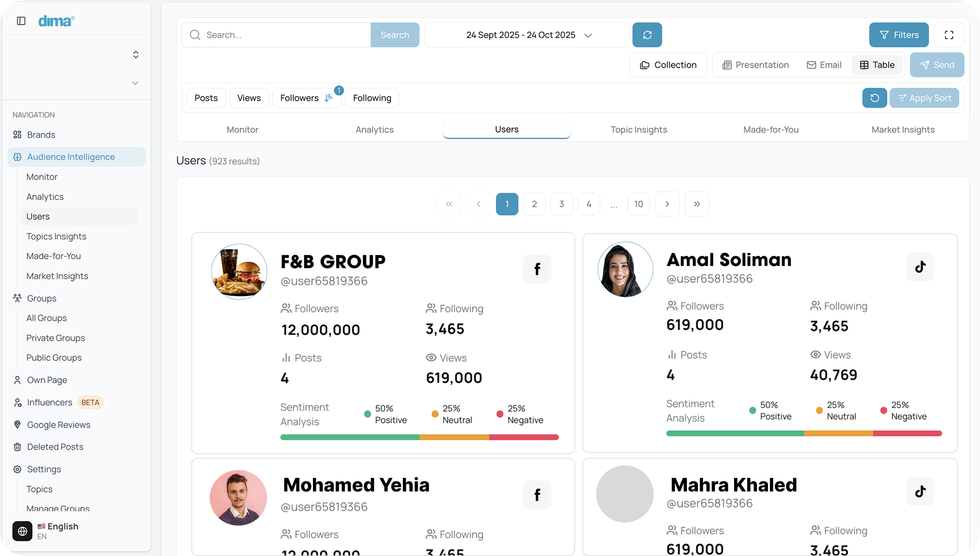
Task: Open language selector via the globe icon
Action: 22,531
